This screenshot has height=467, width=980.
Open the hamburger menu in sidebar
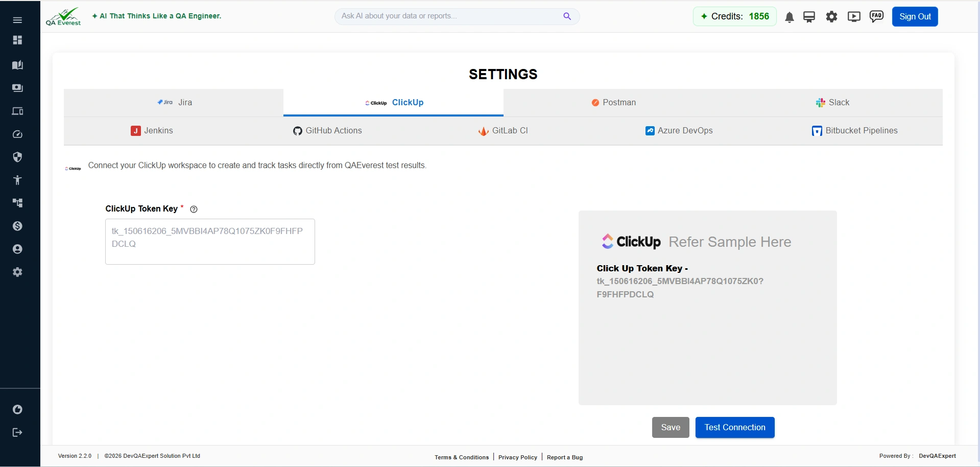point(17,20)
